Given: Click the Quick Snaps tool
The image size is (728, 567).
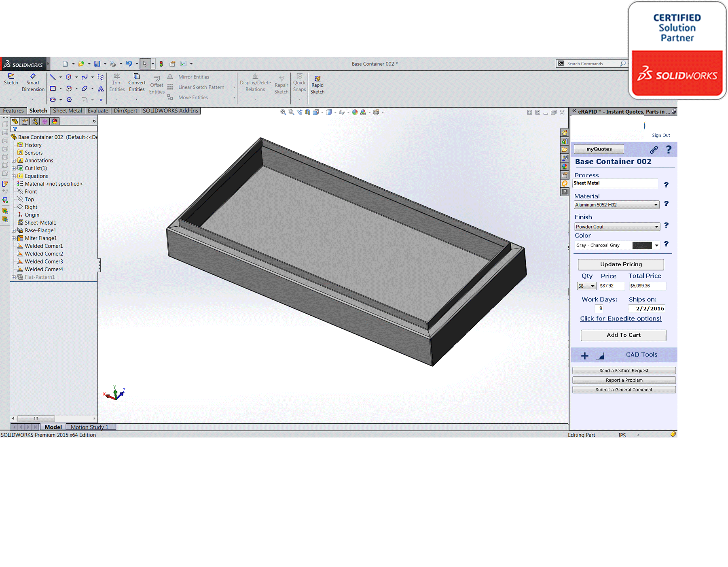Looking at the screenshot, I should tap(299, 83).
